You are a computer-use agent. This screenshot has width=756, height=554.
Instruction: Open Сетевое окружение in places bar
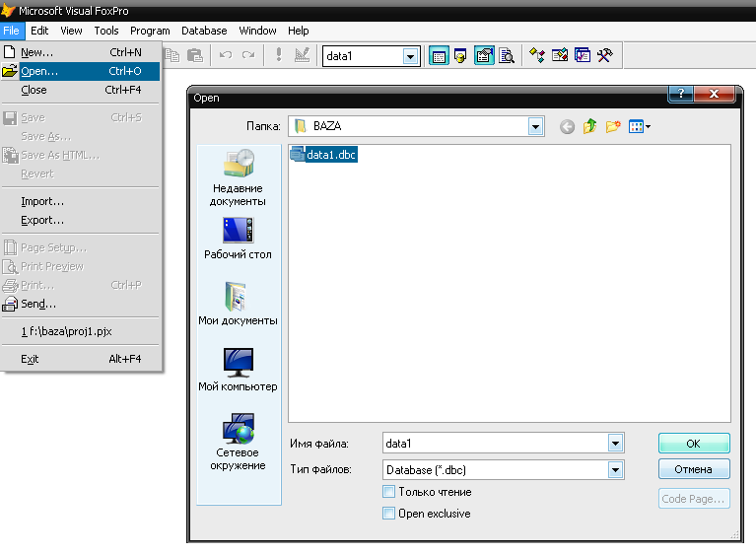238,442
